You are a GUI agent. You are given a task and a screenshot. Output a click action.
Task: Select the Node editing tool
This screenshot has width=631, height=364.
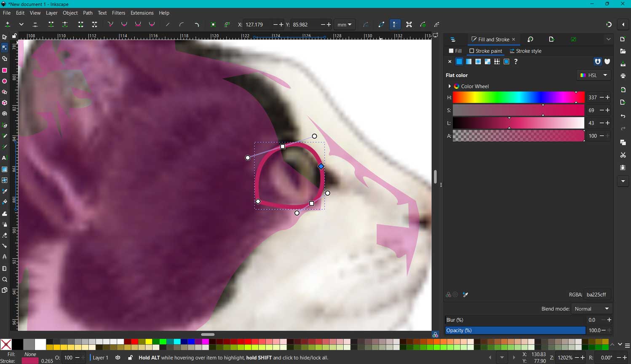click(5, 48)
